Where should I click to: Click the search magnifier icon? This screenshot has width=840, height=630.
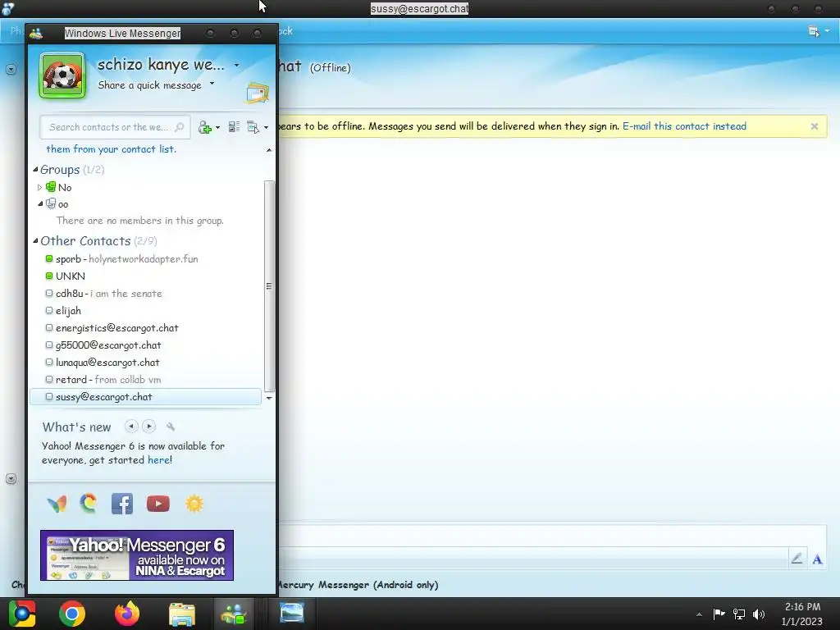click(x=180, y=127)
